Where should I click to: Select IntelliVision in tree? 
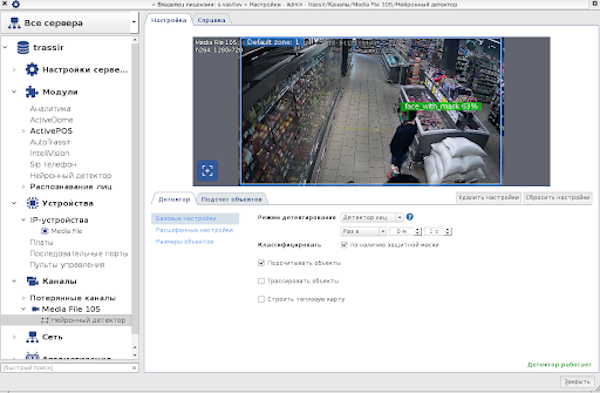point(50,153)
